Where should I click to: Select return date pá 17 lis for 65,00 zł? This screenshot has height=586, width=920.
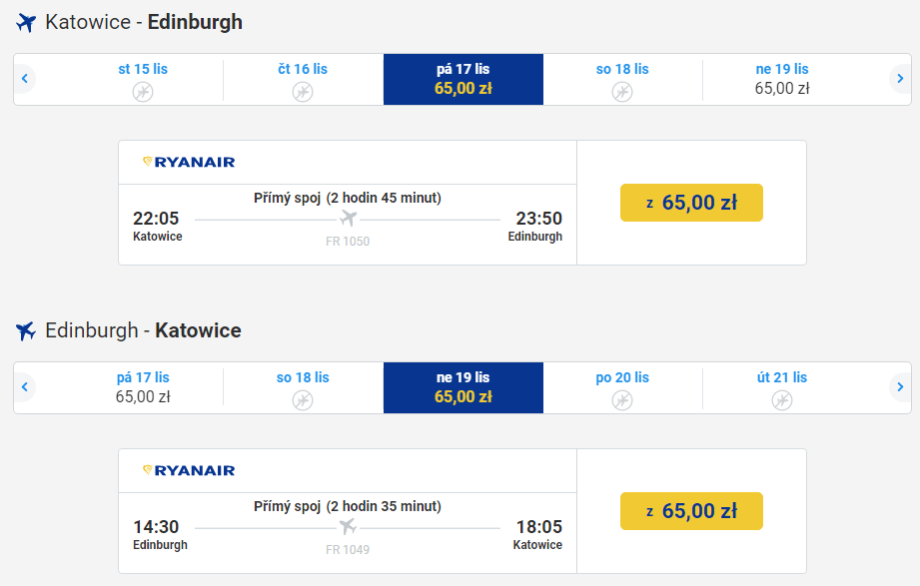pyautogui.click(x=143, y=387)
